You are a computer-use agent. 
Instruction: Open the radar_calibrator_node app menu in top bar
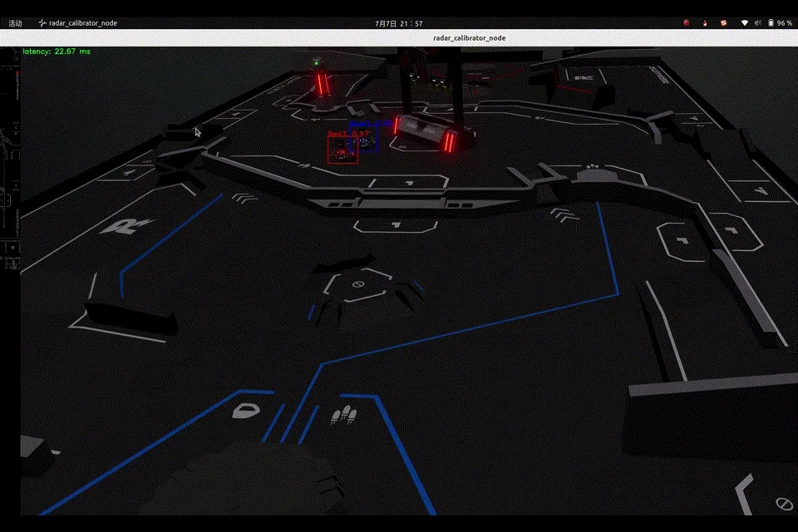(78, 23)
